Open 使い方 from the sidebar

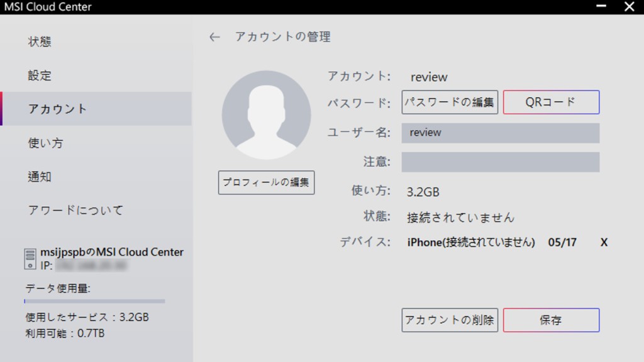[45, 143]
